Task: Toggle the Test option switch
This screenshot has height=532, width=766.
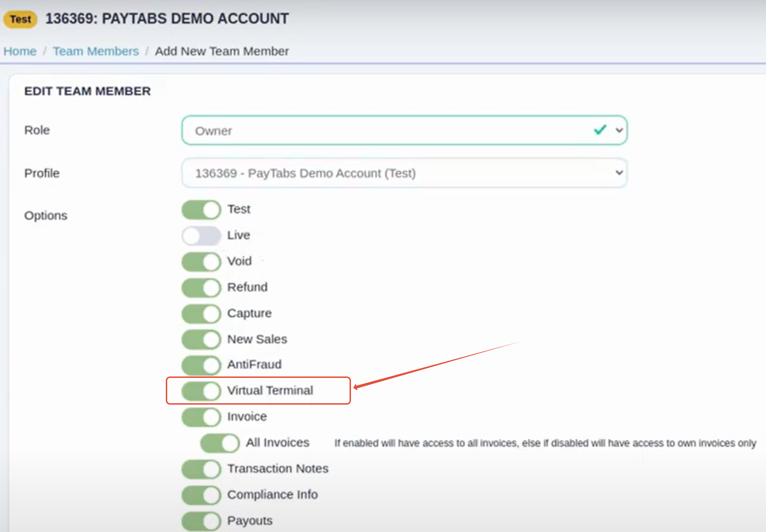Action: [x=201, y=210]
